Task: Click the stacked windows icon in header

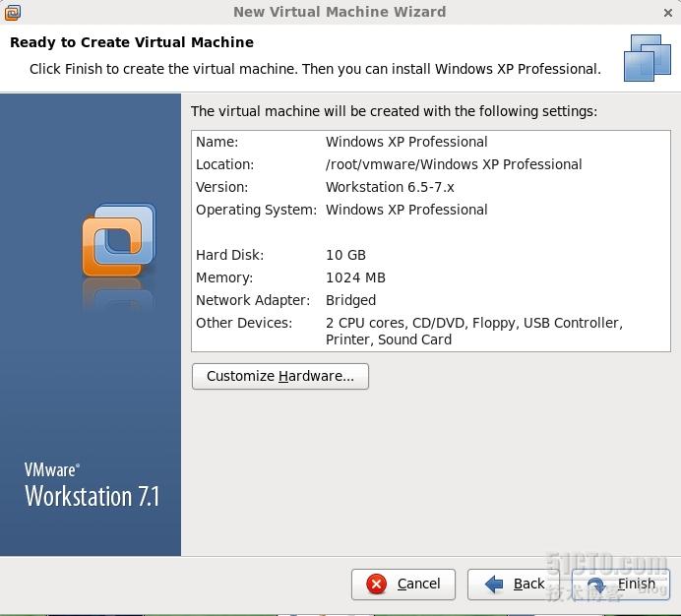Action: tap(648, 58)
